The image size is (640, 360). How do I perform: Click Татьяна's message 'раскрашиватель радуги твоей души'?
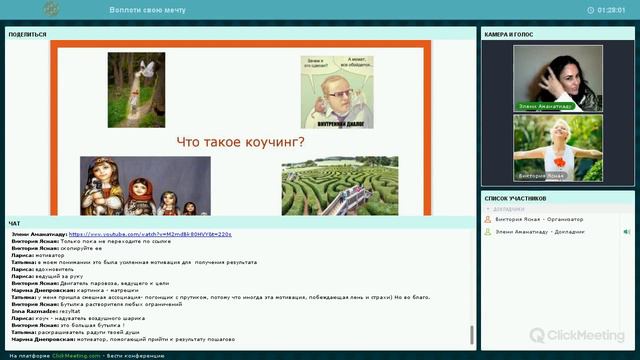click(x=89, y=332)
